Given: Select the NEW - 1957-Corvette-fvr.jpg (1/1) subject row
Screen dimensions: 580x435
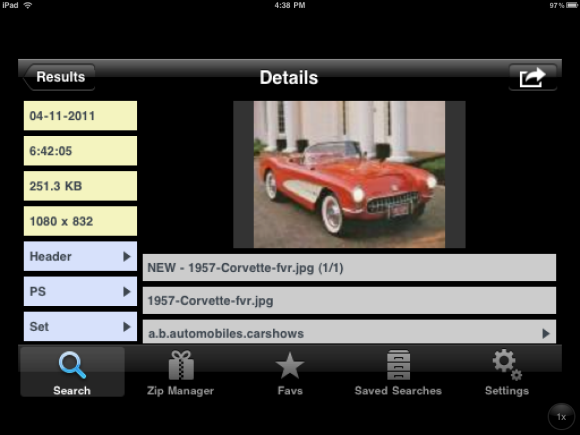Looking at the screenshot, I should point(349,267).
